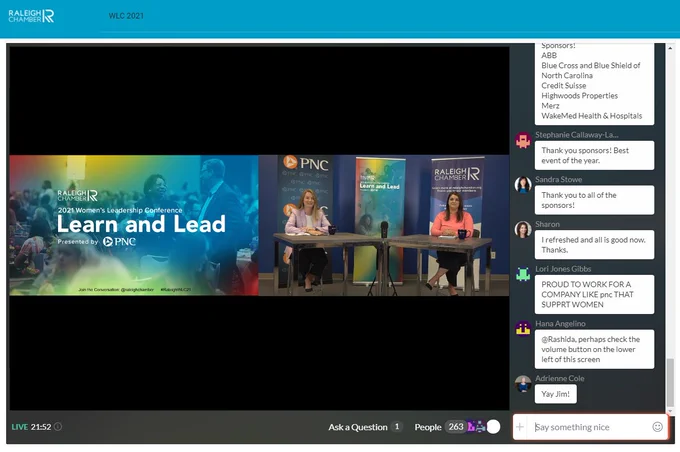680x452 pixels.
Task: Open the WLC 2021 tab
Action: [126, 16]
